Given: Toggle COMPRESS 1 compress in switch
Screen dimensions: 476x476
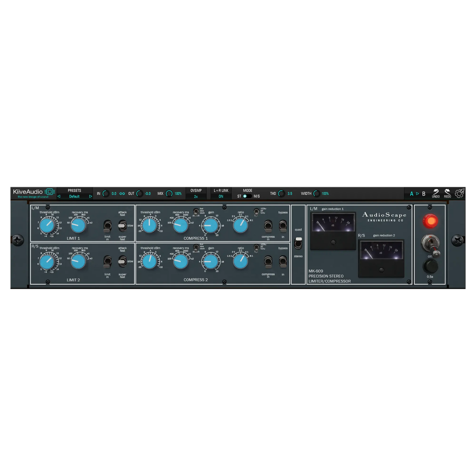Looking at the screenshot, I should (268, 226).
